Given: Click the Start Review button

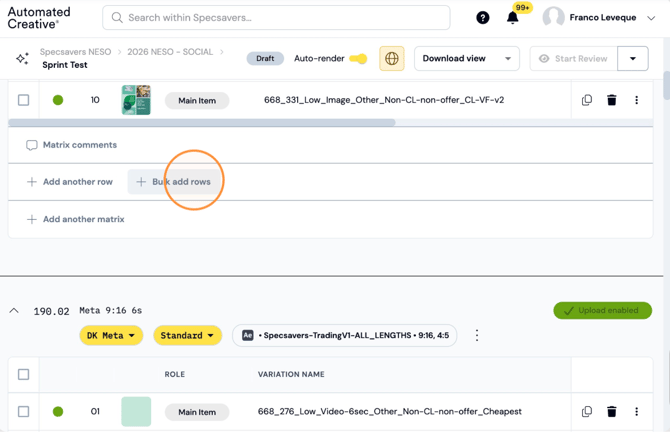Looking at the screenshot, I should (573, 59).
